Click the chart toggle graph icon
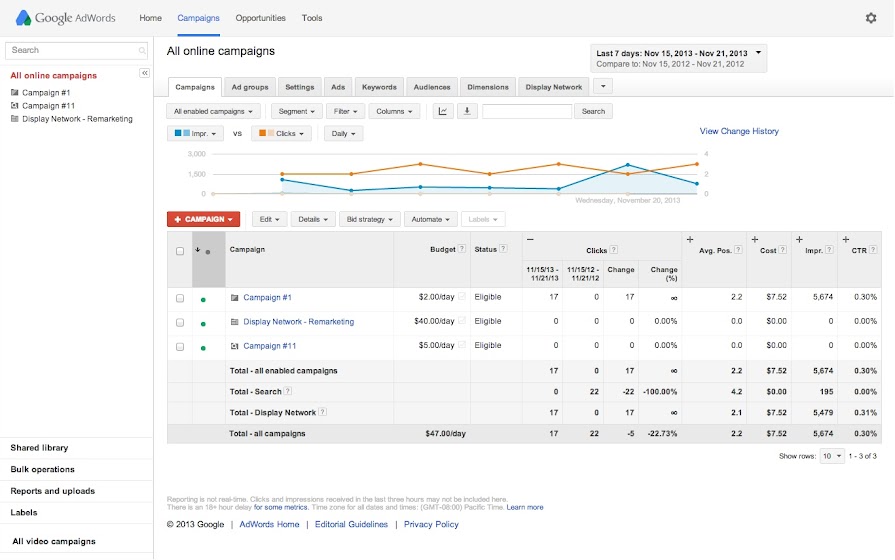 [443, 111]
